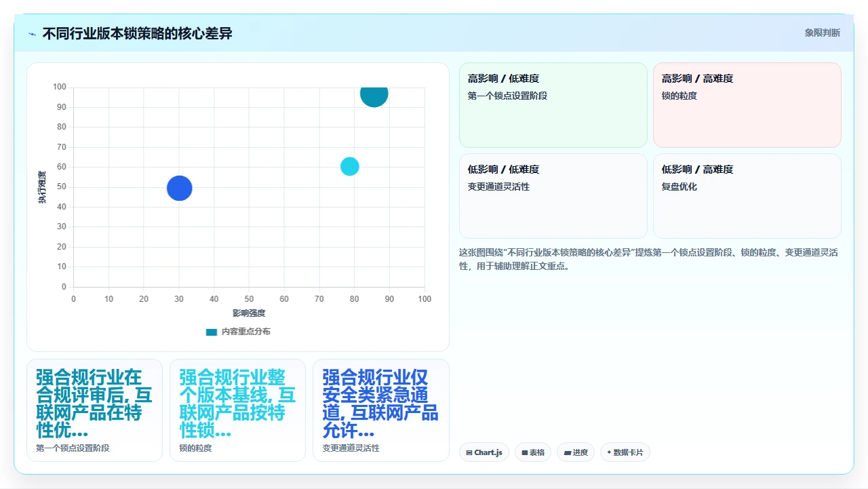The image size is (868, 489).
Task: Click the title 不同行业版本锁策略的核心差异
Action: [138, 33]
